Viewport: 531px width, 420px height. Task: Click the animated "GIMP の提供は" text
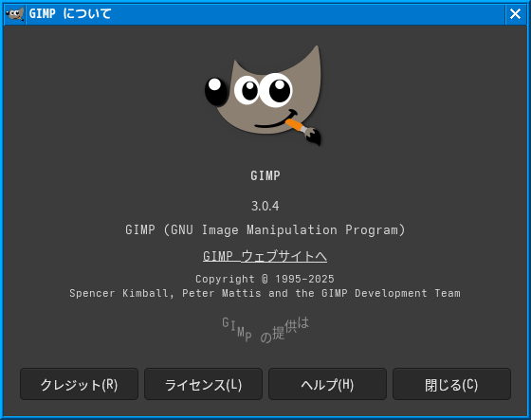[265, 329]
